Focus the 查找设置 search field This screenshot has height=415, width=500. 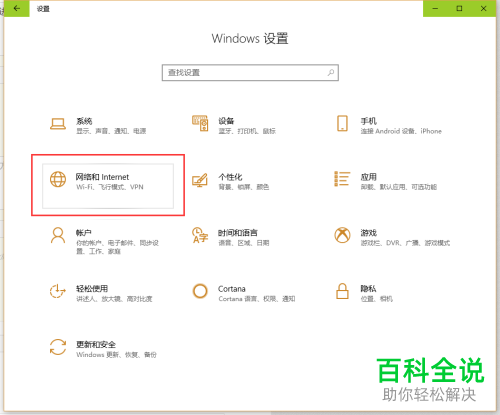point(250,73)
